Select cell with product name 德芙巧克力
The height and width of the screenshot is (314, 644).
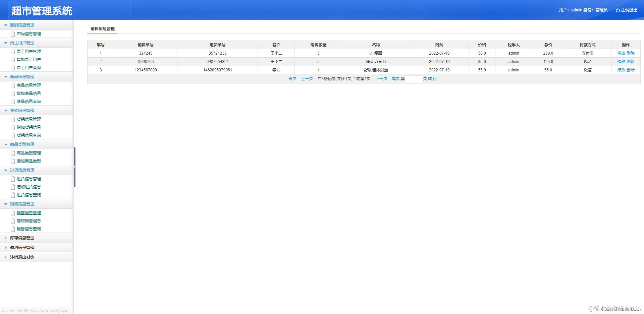pyautogui.click(x=376, y=62)
